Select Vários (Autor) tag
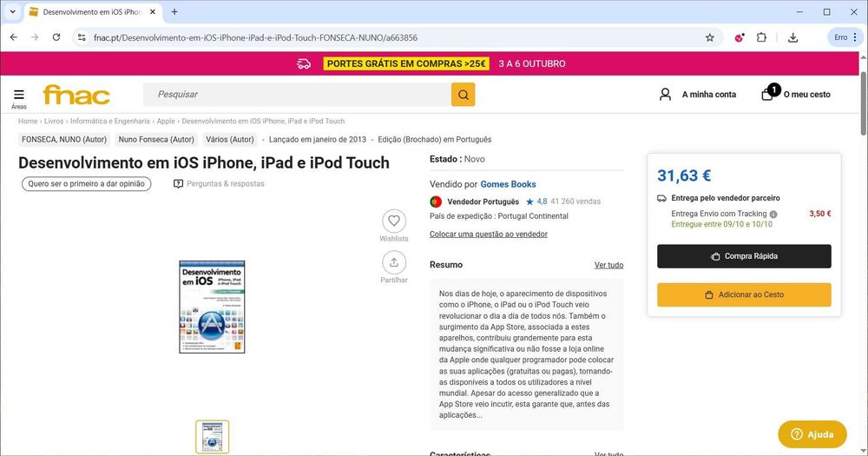868x456 pixels. [x=230, y=140]
